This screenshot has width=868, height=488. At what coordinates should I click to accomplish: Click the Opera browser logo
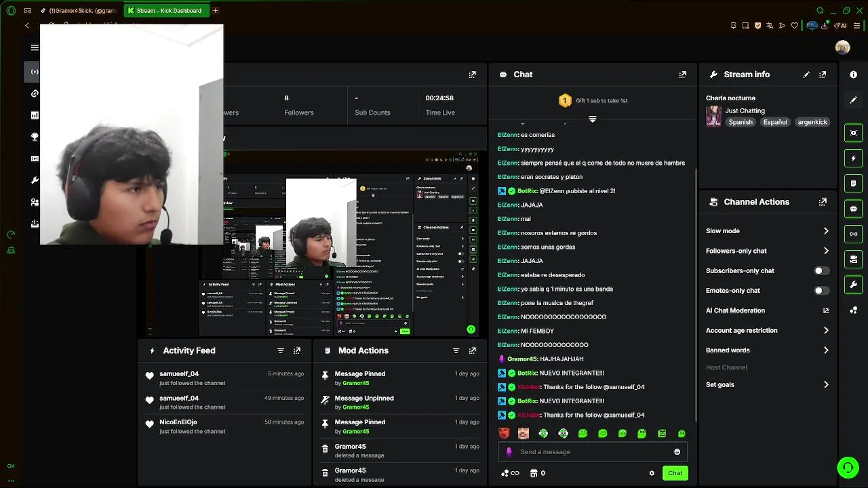click(x=11, y=11)
